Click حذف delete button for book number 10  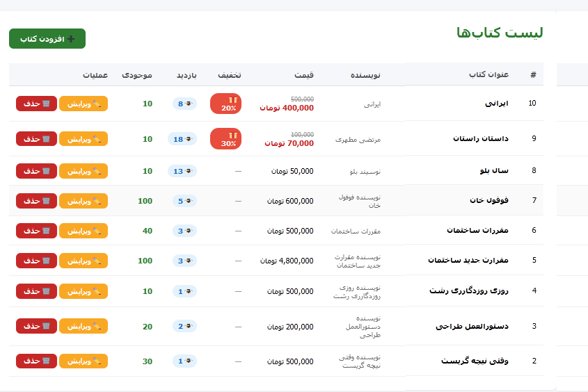coord(36,104)
